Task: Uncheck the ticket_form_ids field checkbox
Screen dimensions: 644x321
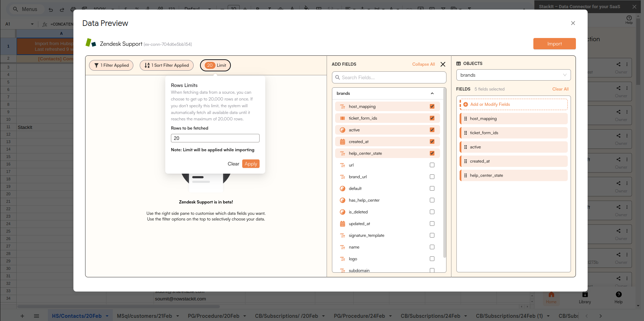Action: point(432,118)
